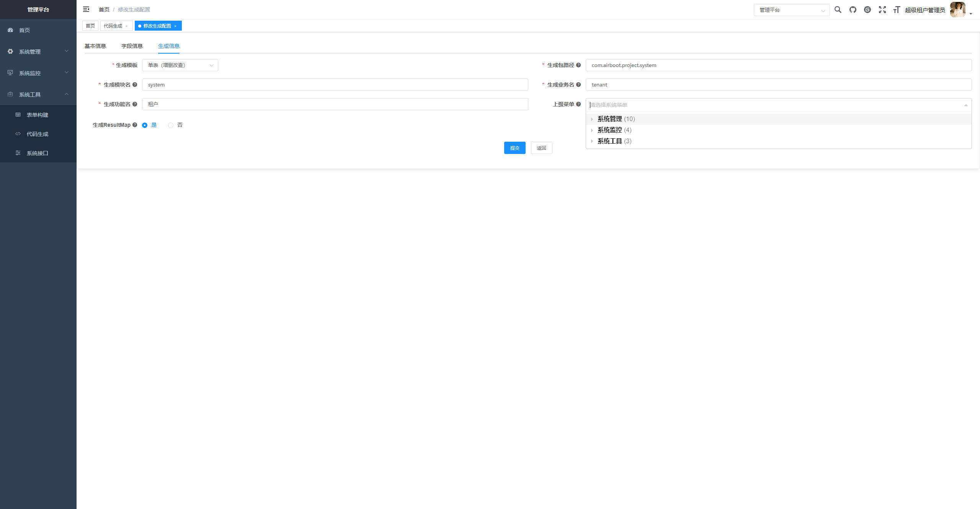
Task: Close the 修改生成配置 page tag
Action: tap(175, 26)
